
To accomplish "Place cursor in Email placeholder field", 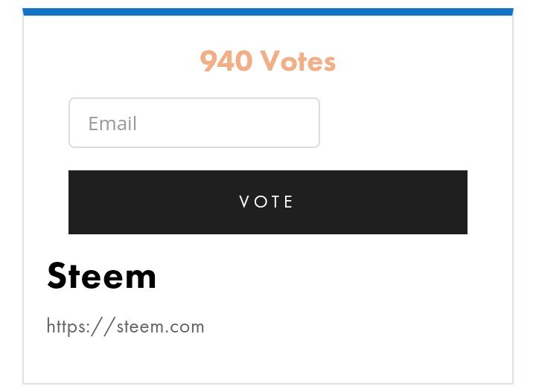I will pos(194,123).
